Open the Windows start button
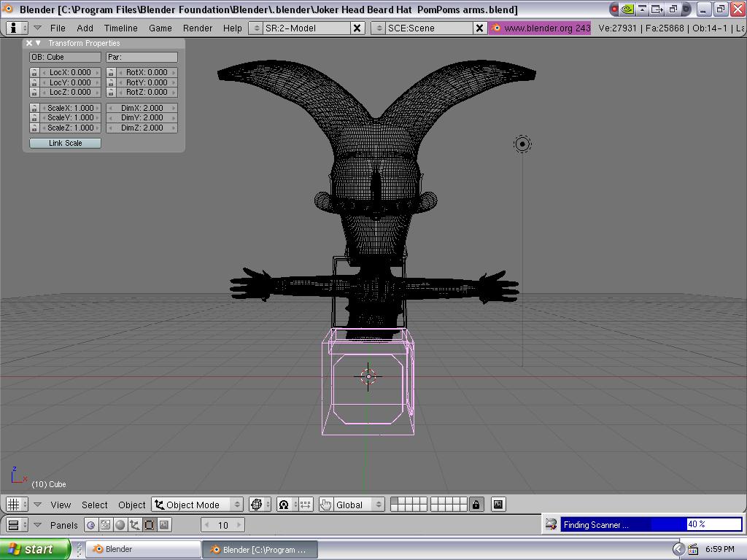This screenshot has height=560, width=747. [35, 549]
